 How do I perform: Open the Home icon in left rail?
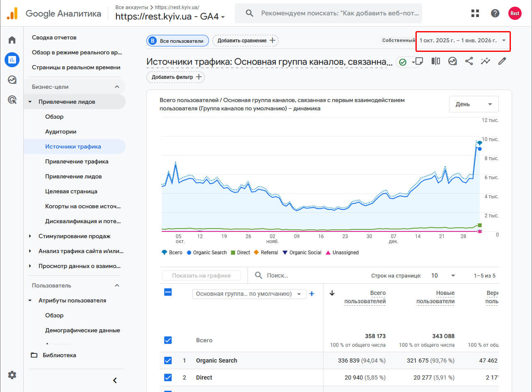(12, 40)
